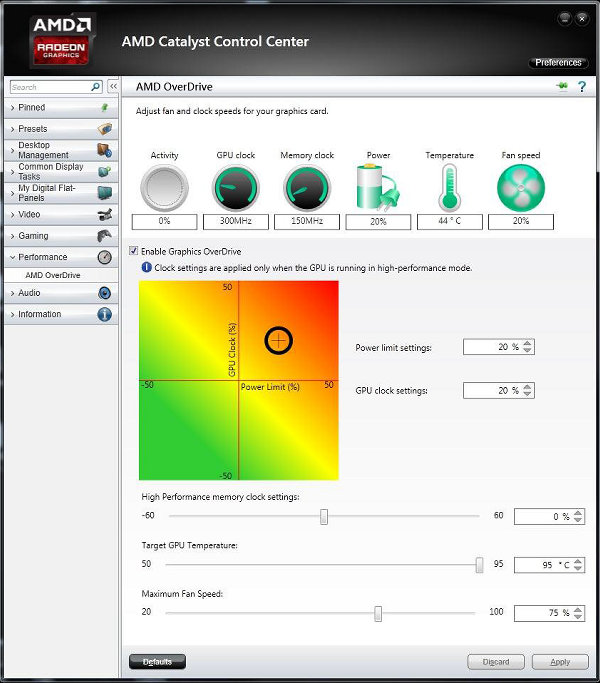Click the GPU clock gauge icon

[235, 188]
